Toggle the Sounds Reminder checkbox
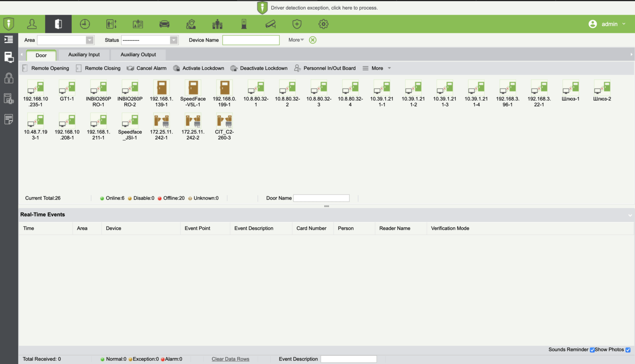Viewport: 635px width, 364px height. click(592, 350)
